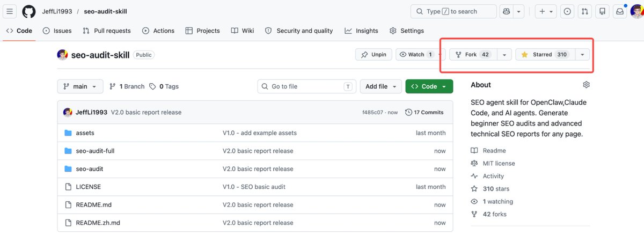Click JeffLi1993 avatar in latest commit row
644x235 pixels.
68,113
